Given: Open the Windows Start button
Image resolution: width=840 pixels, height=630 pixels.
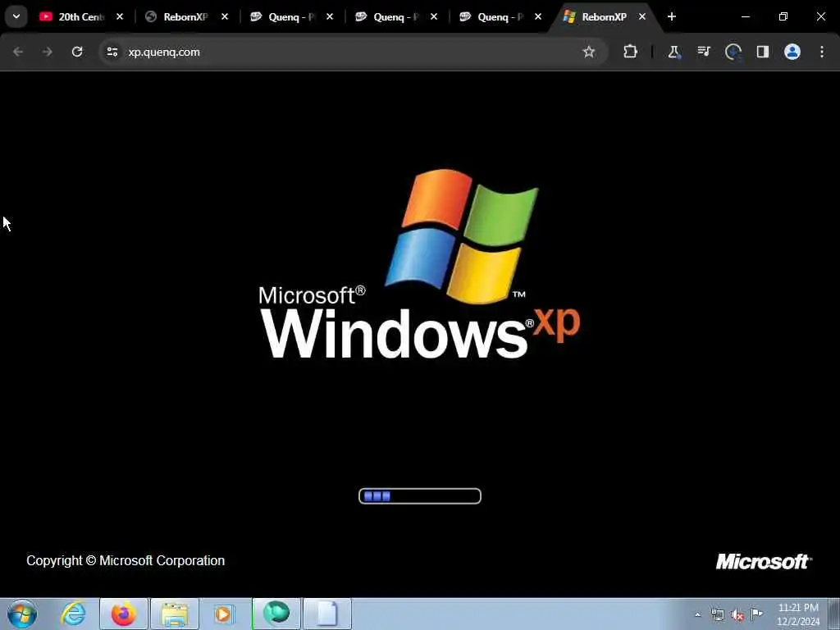Looking at the screenshot, I should point(22,614).
